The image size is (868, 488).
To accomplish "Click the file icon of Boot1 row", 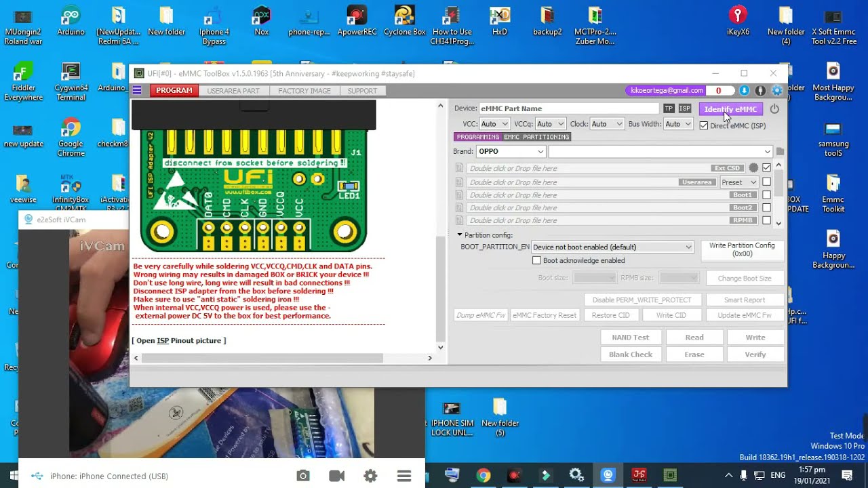I will (x=459, y=195).
